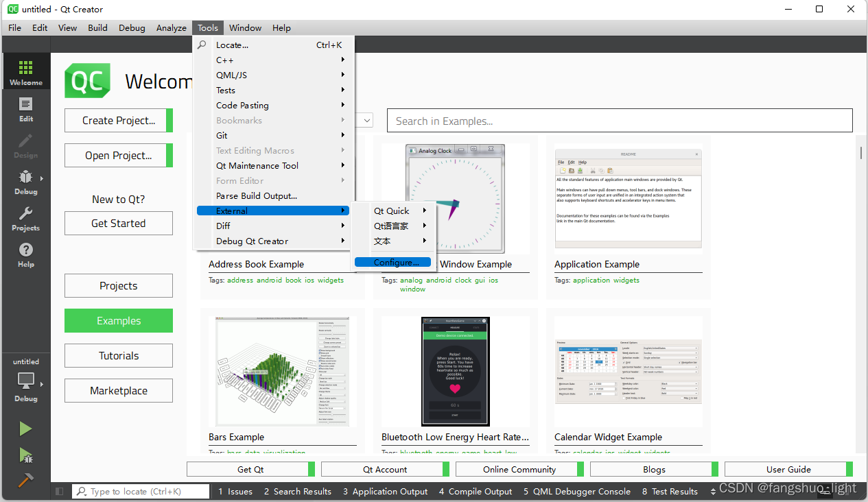Image resolution: width=868 pixels, height=502 pixels.
Task: Select Locate... menu entry
Action: tap(273, 45)
